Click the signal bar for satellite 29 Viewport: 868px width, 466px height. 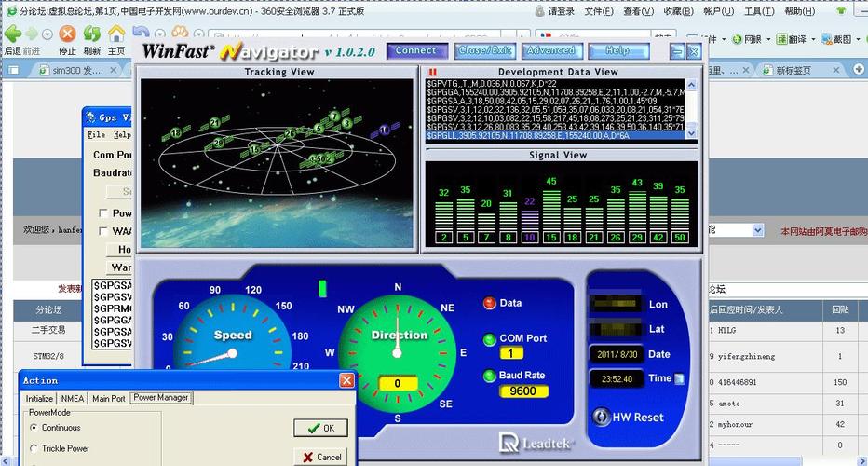[x=637, y=212]
